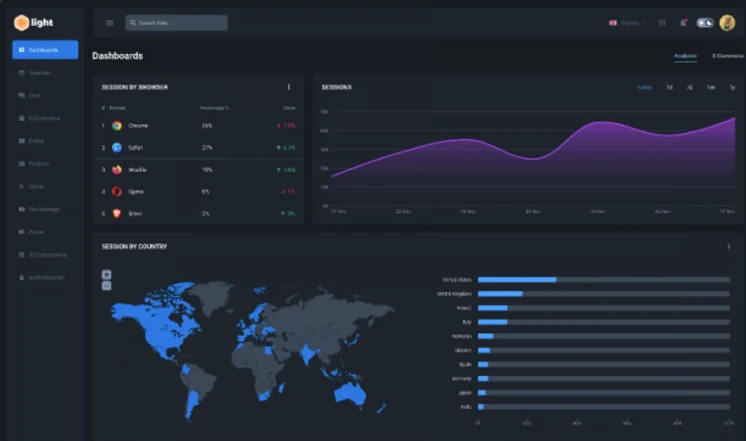Select the 7d range in Sessions
The height and width of the screenshot is (441, 746).
pos(689,88)
